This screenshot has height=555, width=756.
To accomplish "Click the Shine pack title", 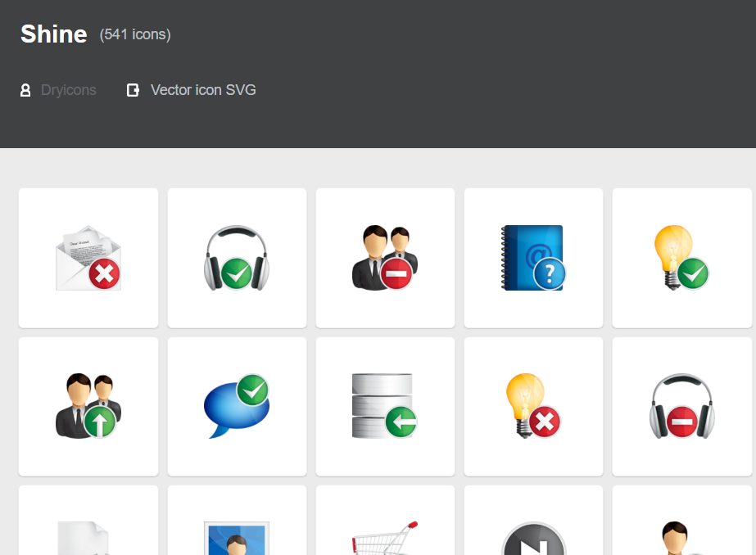I will coord(54,34).
